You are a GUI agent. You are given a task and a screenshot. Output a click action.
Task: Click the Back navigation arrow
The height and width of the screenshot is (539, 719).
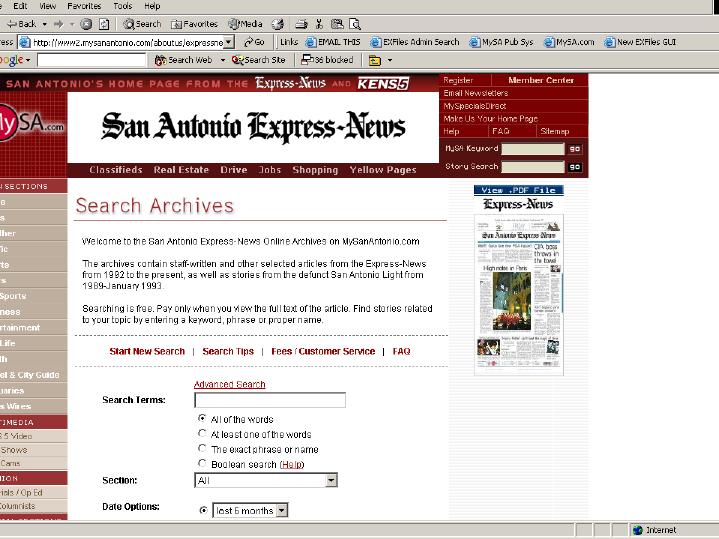click(x=21, y=24)
